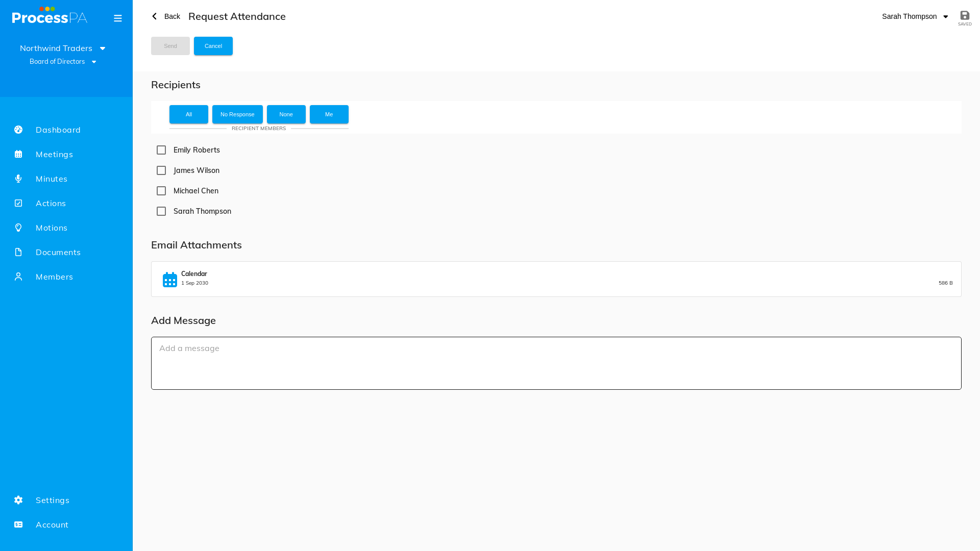Open the Northwind Traders organisation dropdown
Image resolution: width=980 pixels, height=551 pixels.
(63, 48)
